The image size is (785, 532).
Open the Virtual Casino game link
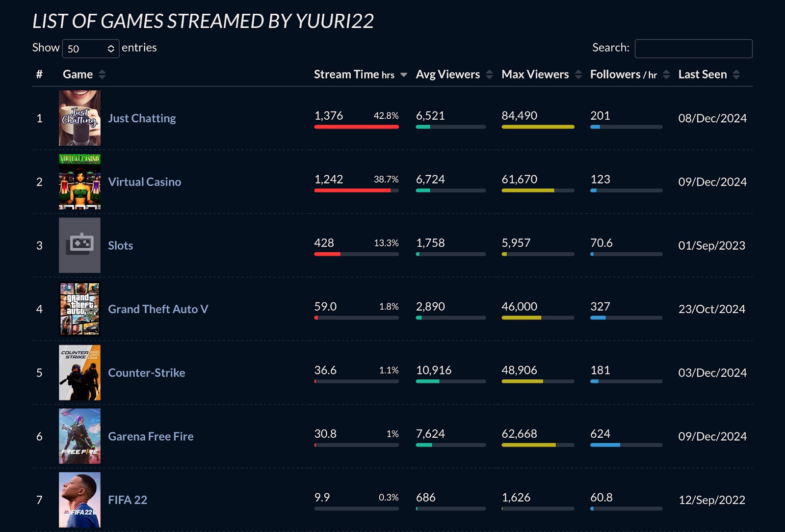tap(145, 182)
